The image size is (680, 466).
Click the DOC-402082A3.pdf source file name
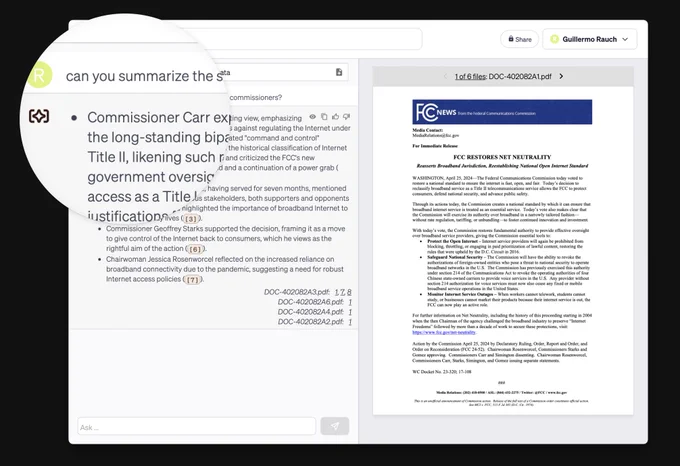[297, 292]
